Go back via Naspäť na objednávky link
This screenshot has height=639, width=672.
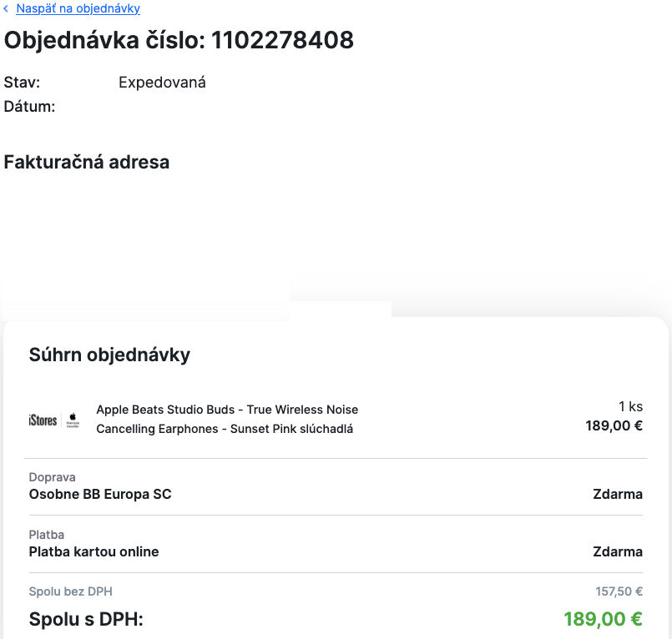(x=78, y=8)
